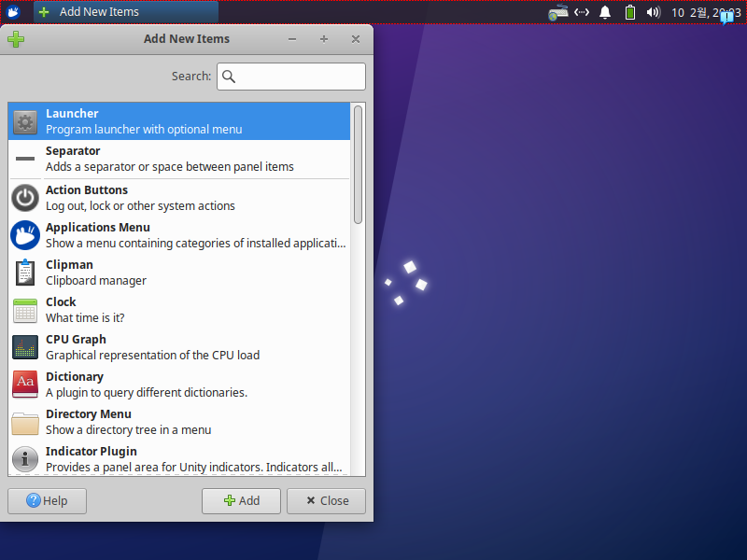
Task: Click the Dictionary book icon
Action: (x=25, y=385)
